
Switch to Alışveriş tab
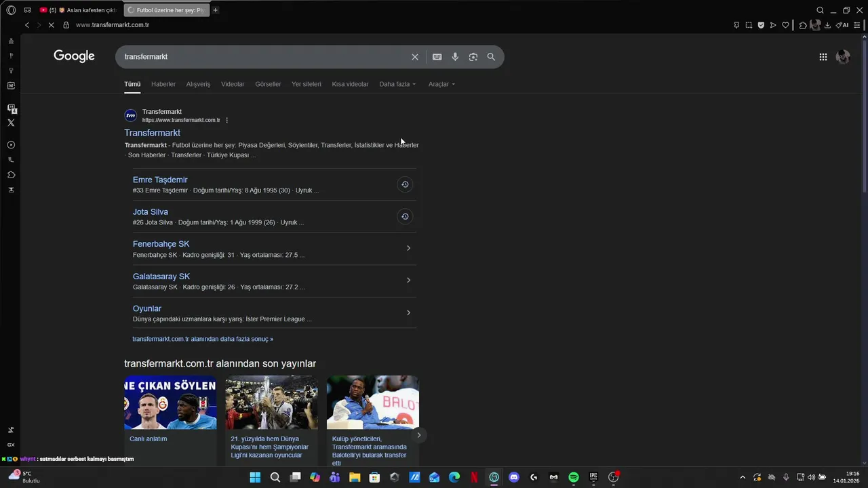point(198,84)
